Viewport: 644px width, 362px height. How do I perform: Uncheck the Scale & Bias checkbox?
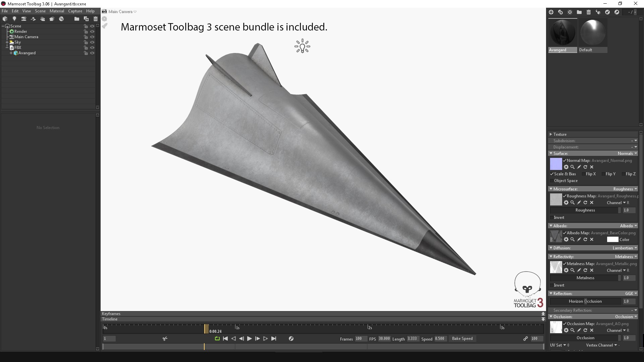coord(552,174)
